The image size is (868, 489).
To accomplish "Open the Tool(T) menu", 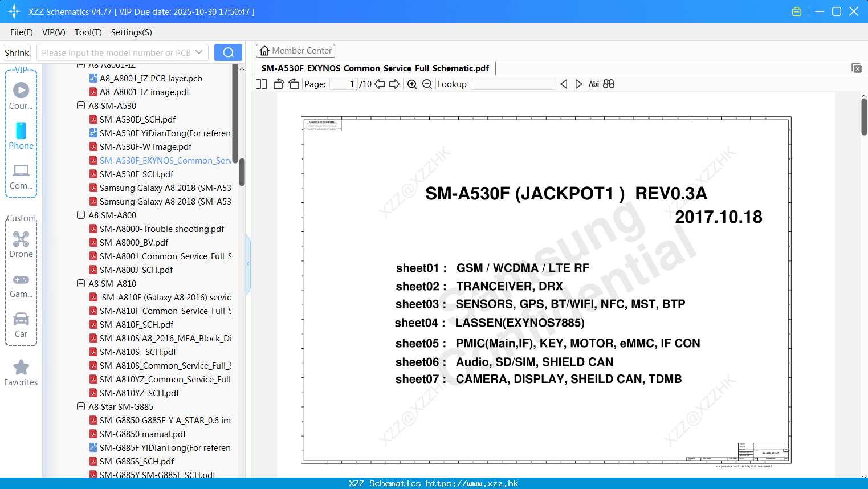I will point(88,32).
